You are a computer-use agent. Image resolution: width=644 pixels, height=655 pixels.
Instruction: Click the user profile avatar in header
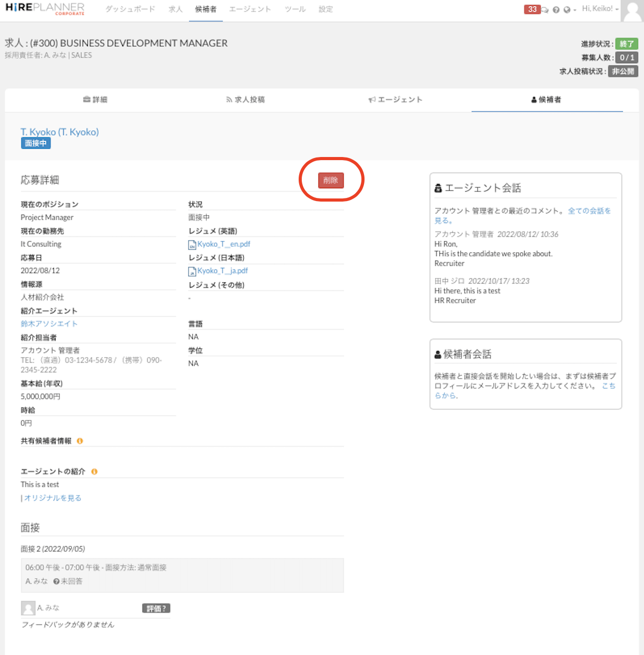pyautogui.click(x=633, y=10)
